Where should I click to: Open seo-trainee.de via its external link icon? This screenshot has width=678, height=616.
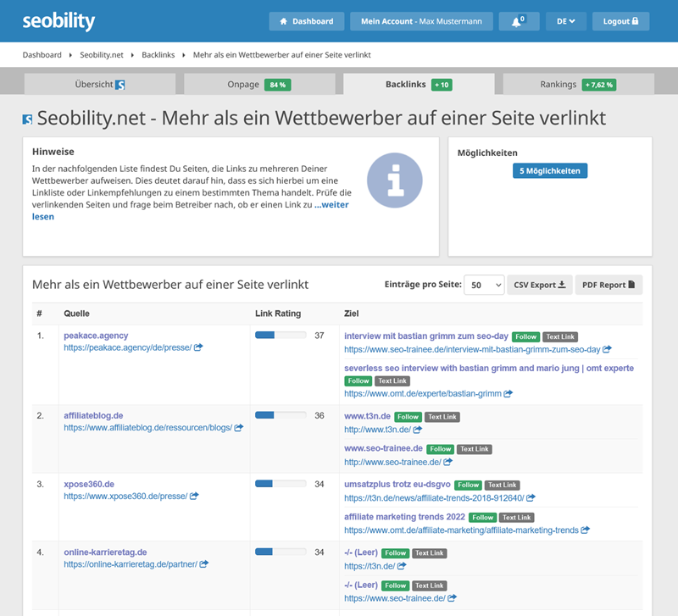click(447, 462)
